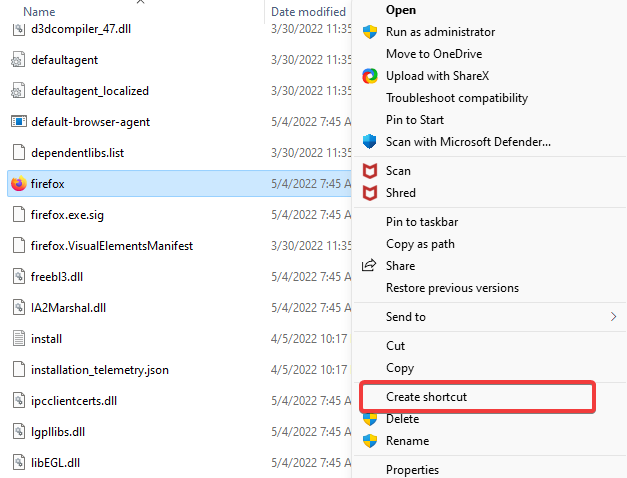Viewport: 627px width, 478px height.
Task: Select the firefox.exe.sig file
Action: pyautogui.click(x=67, y=215)
